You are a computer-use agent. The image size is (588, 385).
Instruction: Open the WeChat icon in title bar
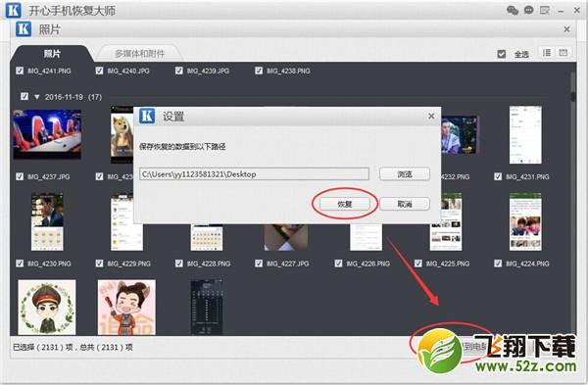[513, 10]
